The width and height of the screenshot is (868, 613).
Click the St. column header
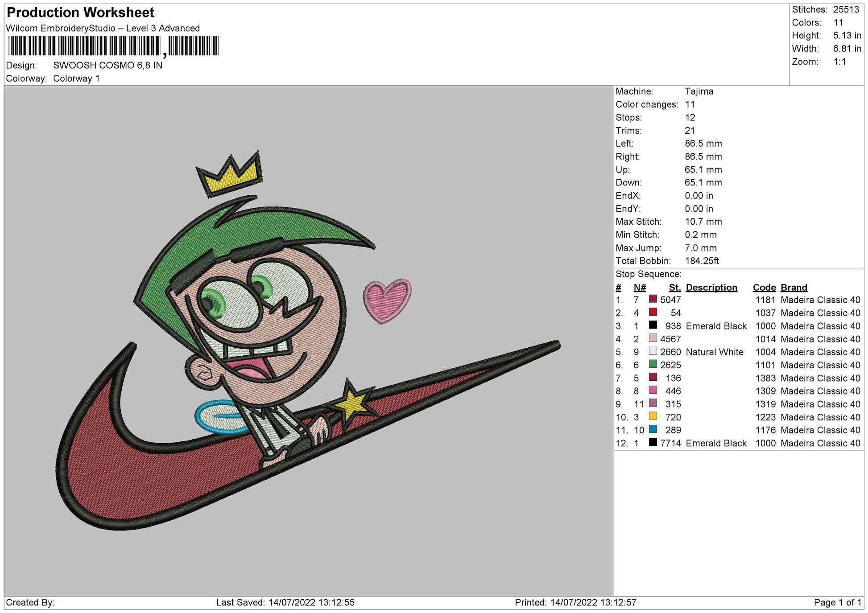click(674, 288)
